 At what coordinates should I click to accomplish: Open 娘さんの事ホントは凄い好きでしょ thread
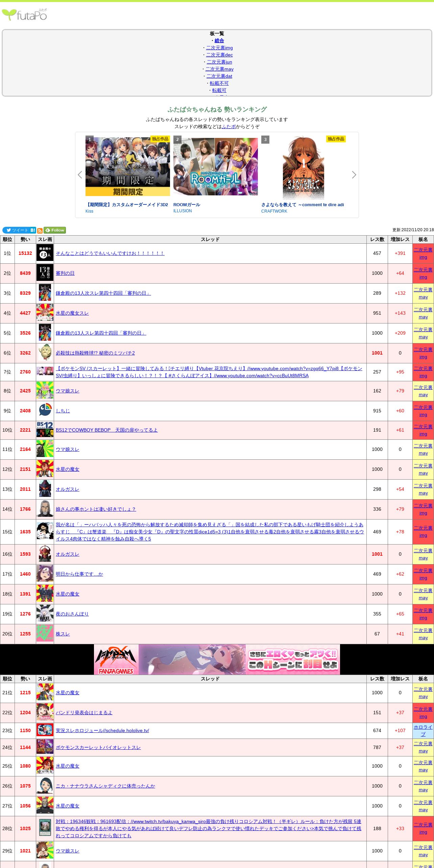point(96,509)
